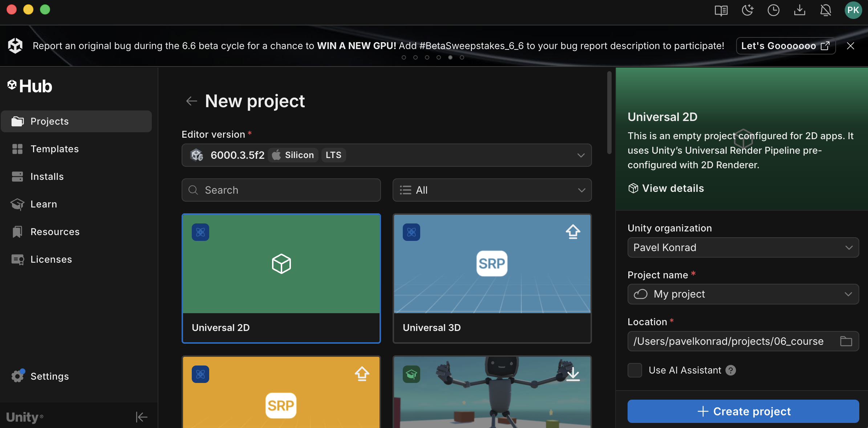
Task: Open the Learn section
Action: click(x=76, y=204)
